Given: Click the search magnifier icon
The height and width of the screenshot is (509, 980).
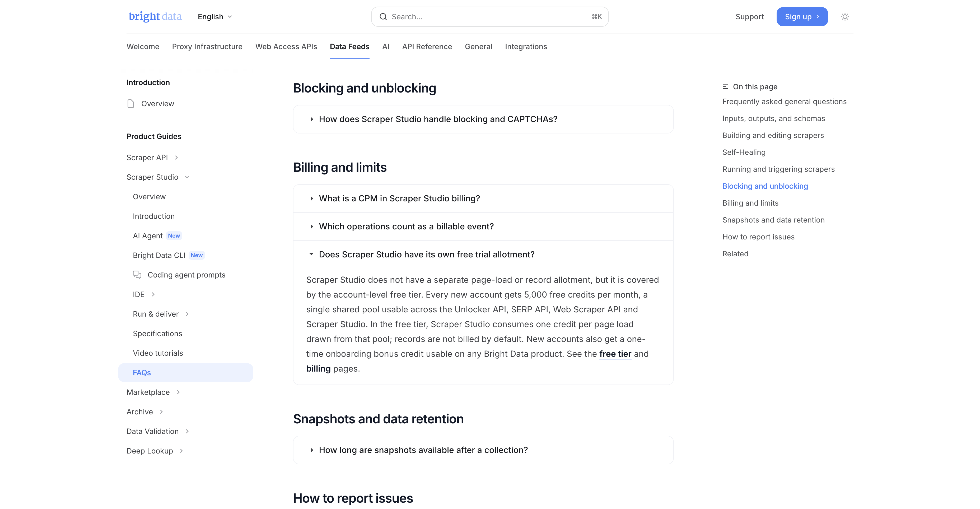Looking at the screenshot, I should pyautogui.click(x=383, y=17).
